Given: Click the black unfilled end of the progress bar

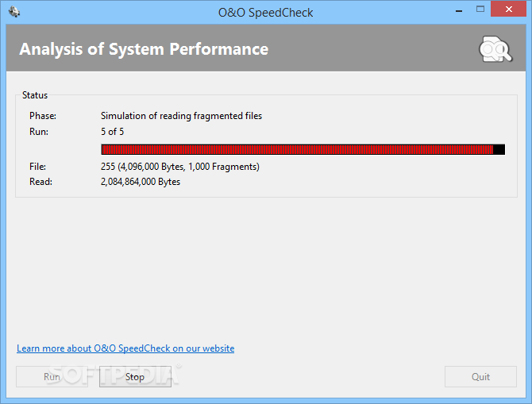Looking at the screenshot, I should [499, 149].
